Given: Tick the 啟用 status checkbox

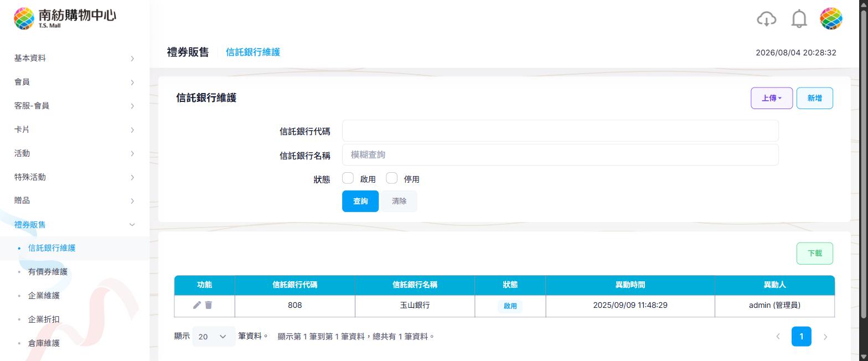Looking at the screenshot, I should (348, 178).
